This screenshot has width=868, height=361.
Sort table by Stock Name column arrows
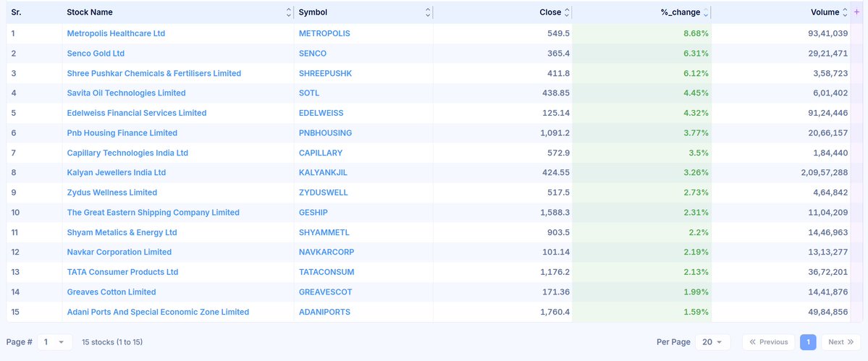288,12
